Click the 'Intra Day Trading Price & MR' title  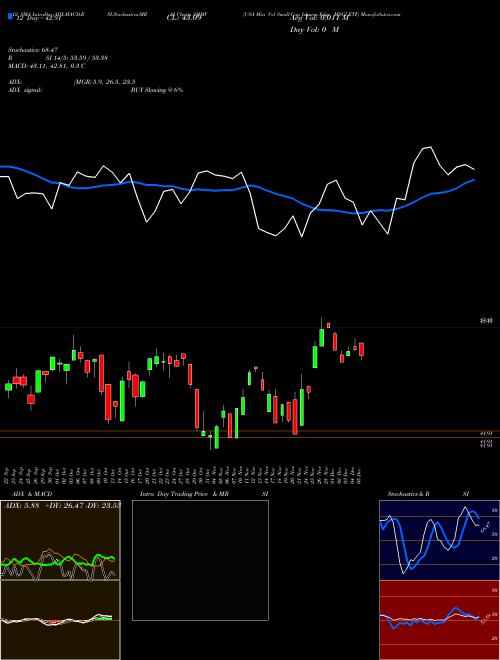pos(184,494)
